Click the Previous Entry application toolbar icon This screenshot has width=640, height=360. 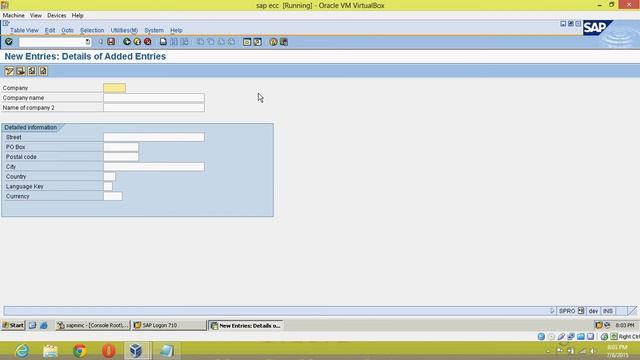(x=32, y=71)
